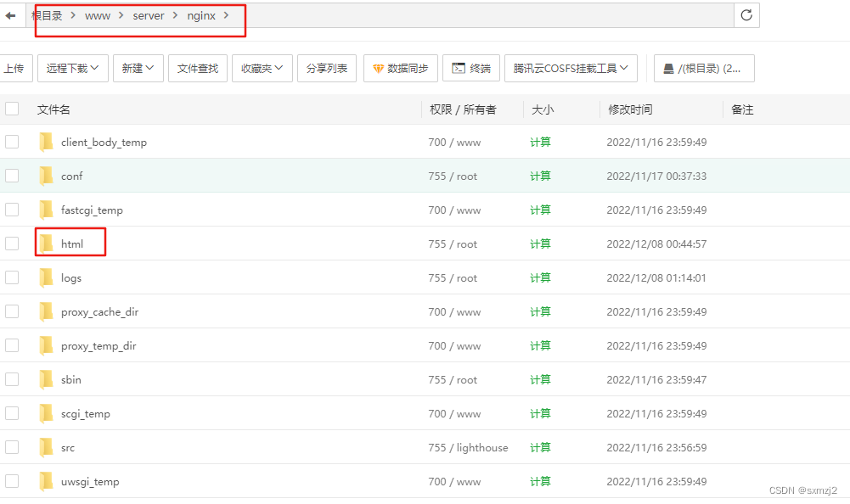Sort by 修改时间 column header
The width and height of the screenshot is (850, 504).
(x=630, y=109)
